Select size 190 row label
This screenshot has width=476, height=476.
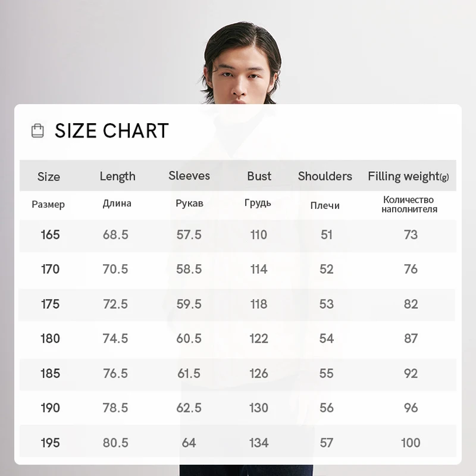point(51,408)
